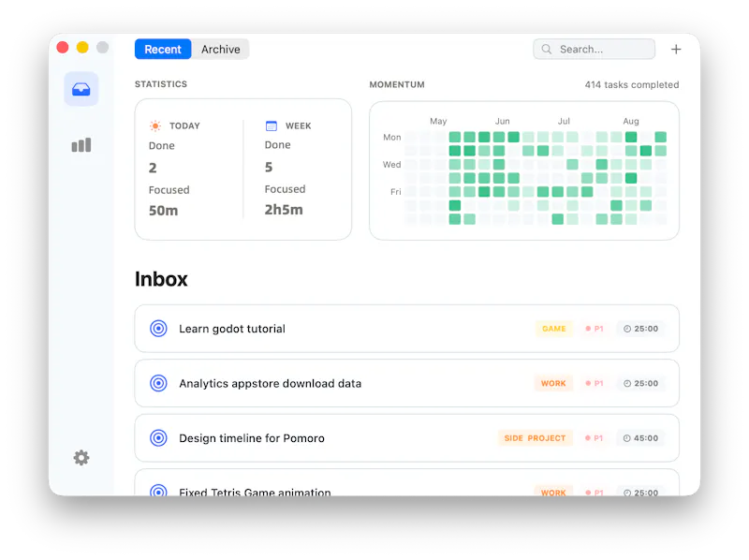Click the yellow minimize window button
This screenshot has height=560, width=749.
pyautogui.click(x=82, y=48)
